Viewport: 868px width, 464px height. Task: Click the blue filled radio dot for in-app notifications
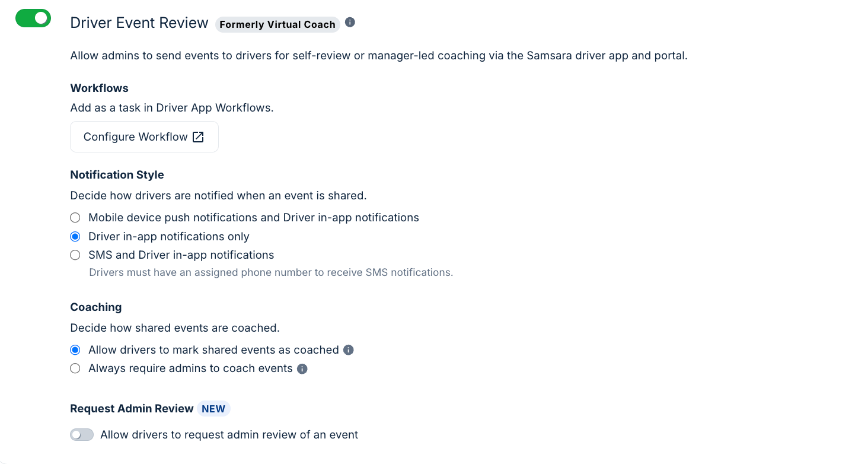pyautogui.click(x=75, y=236)
